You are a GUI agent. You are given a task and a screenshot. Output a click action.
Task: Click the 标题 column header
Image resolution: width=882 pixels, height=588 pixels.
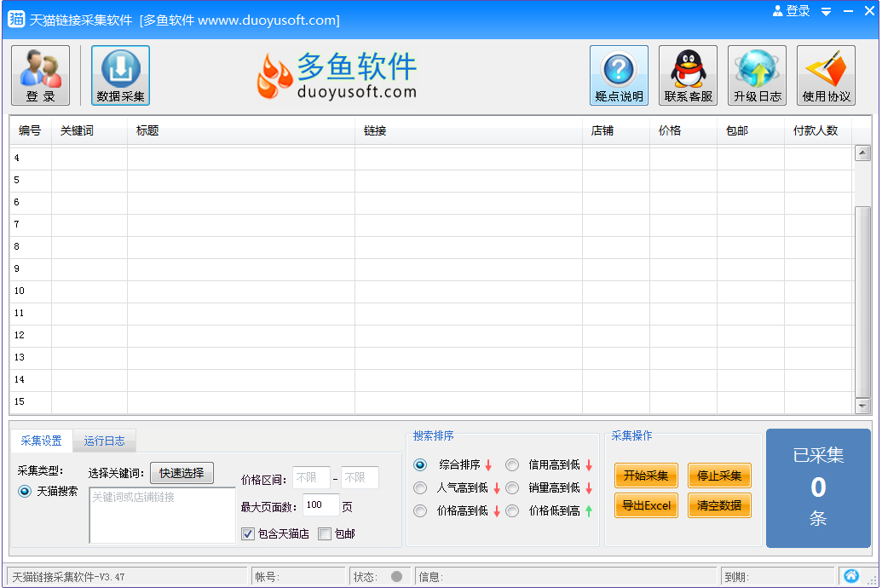pyautogui.click(x=241, y=130)
